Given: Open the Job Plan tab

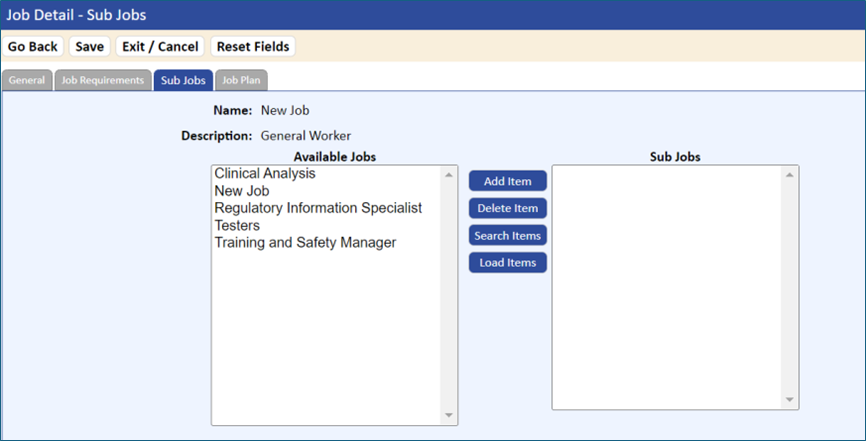Looking at the screenshot, I should [x=241, y=80].
